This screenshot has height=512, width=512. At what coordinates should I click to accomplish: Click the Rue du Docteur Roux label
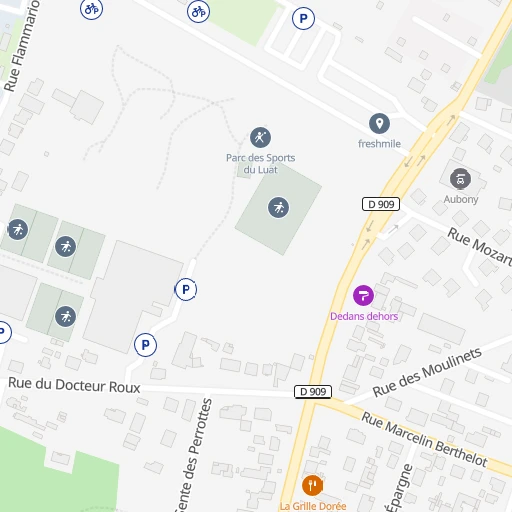(74, 385)
